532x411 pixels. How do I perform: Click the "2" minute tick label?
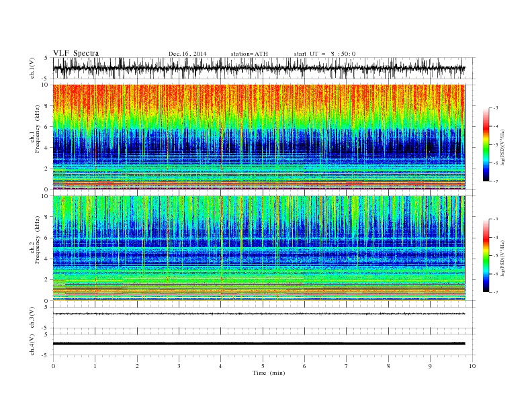coord(137,366)
